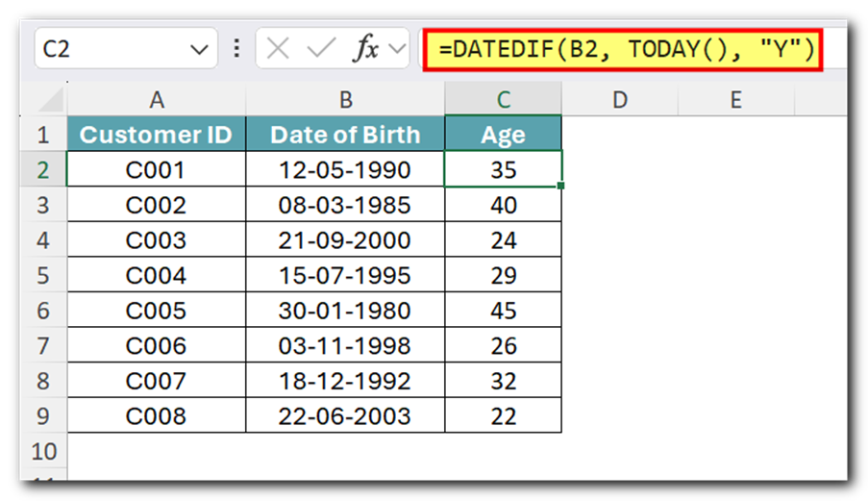Select the date cell 15-07-1995
The image size is (868, 501).
pyautogui.click(x=345, y=275)
